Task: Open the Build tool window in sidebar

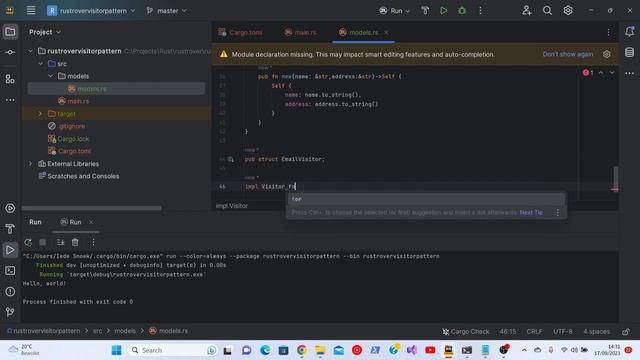Action: (10, 229)
